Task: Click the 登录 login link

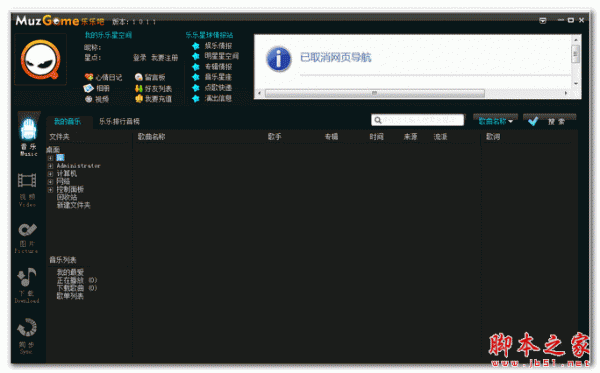Action: click(139, 58)
